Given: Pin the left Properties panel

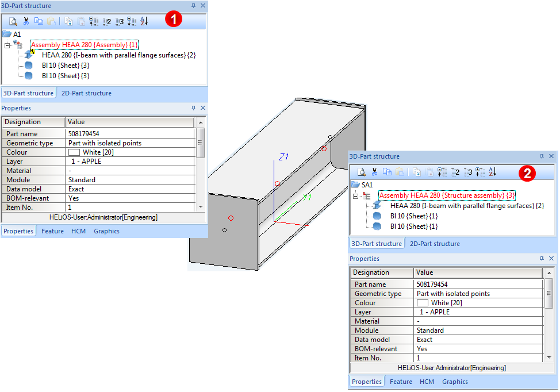Looking at the screenshot, I should click(x=194, y=108).
